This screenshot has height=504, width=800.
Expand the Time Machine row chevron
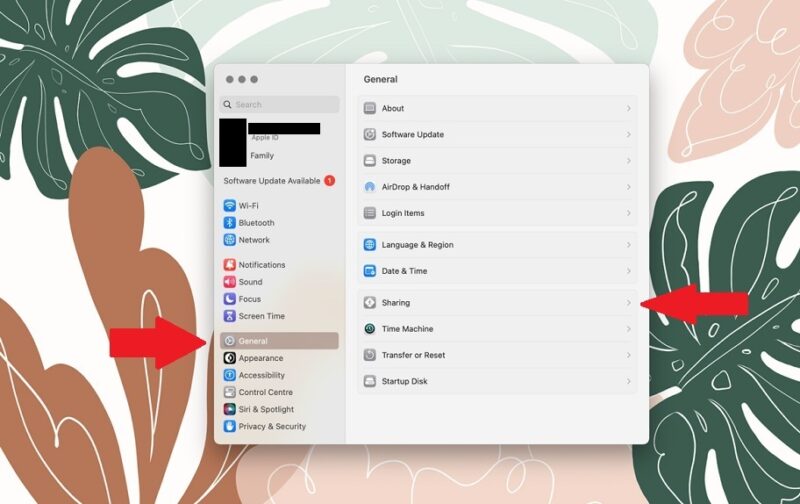[629, 329]
